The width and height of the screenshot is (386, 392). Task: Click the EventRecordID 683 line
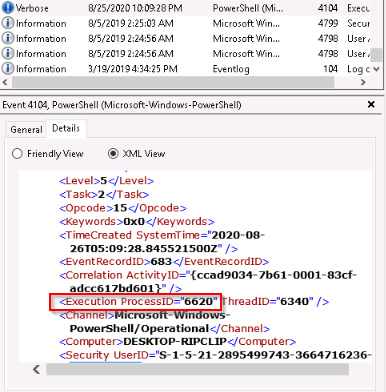pos(164,261)
